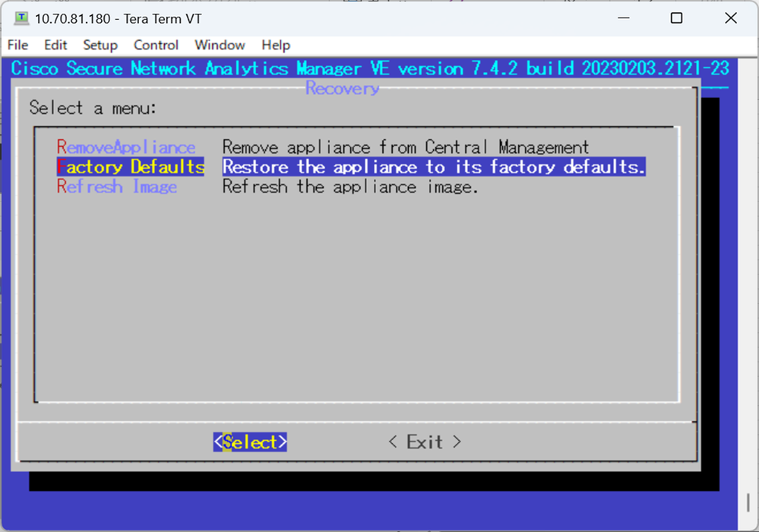Click the Cisco Secure Network Analytics version header
The height and width of the screenshot is (532, 759).
tap(370, 68)
